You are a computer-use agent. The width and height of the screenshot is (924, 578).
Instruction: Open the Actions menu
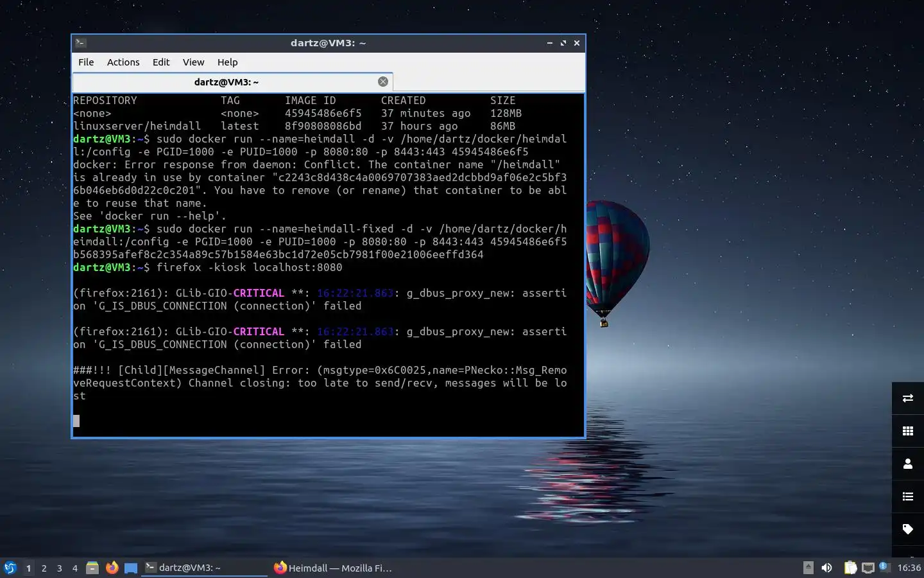(123, 62)
